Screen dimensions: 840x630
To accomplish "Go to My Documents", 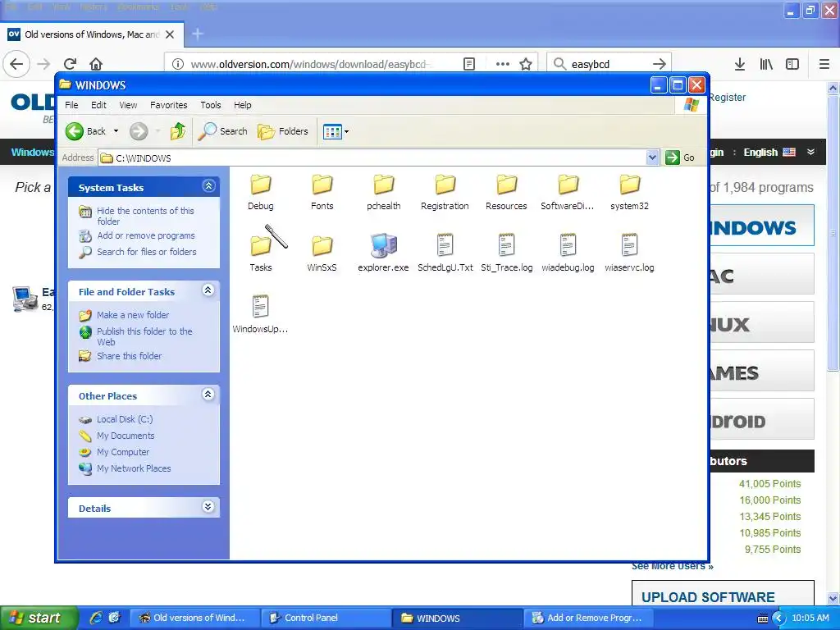I will (126, 436).
